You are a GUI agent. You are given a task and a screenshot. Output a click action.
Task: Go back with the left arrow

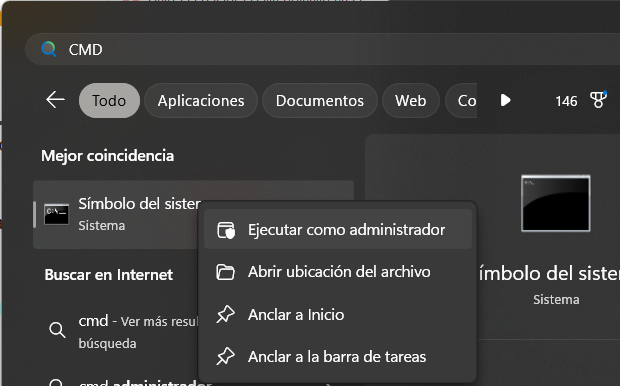coord(55,100)
